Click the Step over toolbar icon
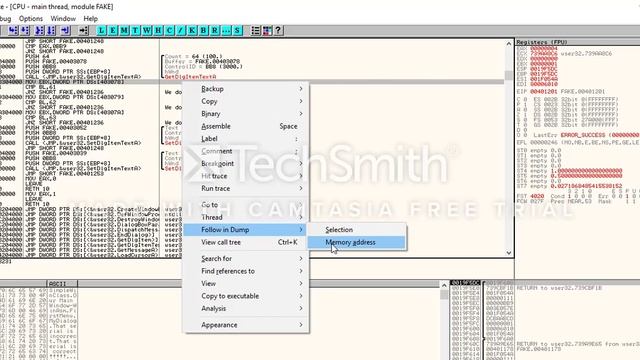 tap(25, 30)
